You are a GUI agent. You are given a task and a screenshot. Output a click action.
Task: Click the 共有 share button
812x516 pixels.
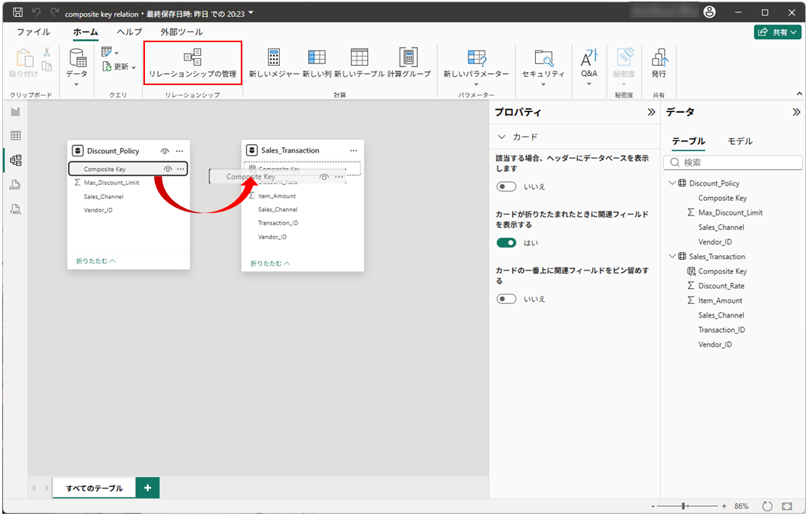[777, 32]
